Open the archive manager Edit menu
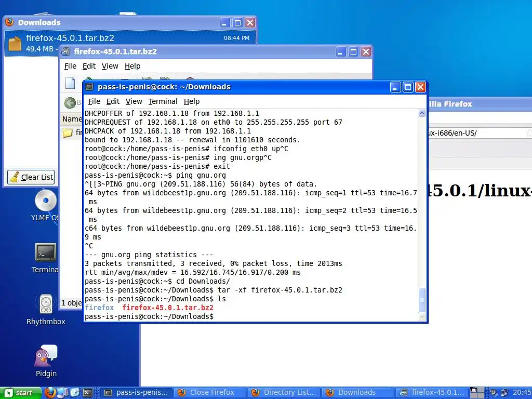 89,66
